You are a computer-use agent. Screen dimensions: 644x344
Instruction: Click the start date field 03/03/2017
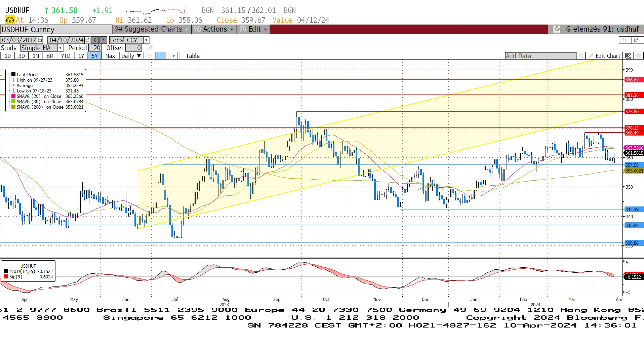(19, 40)
